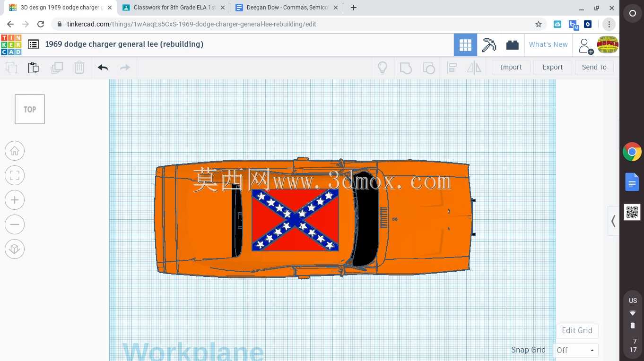Switch to Deegan Dow Commas tab
Screen dimensions: 644x361
click(x=287, y=8)
